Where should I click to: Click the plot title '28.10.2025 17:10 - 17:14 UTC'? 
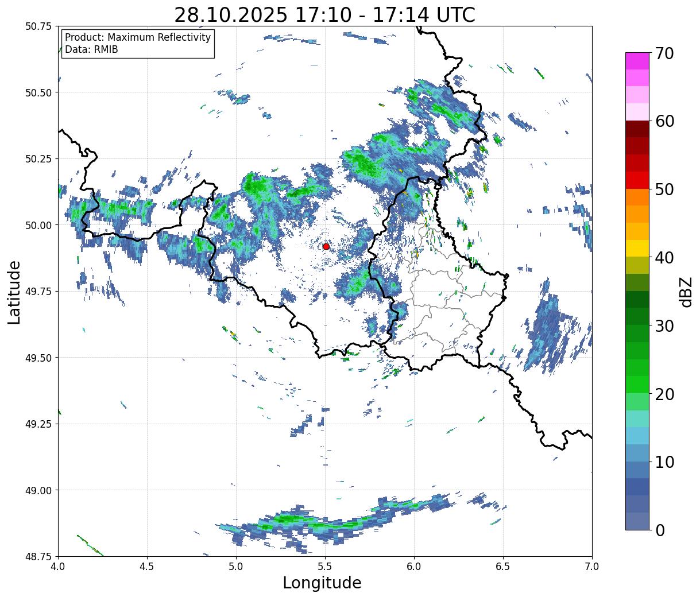[x=324, y=14]
